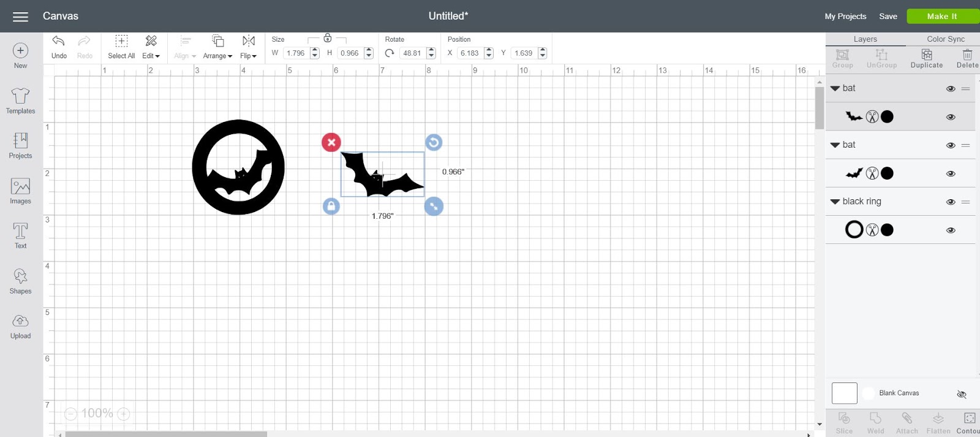Undo the last action
This screenshot has width=980, height=437.
[x=59, y=47]
